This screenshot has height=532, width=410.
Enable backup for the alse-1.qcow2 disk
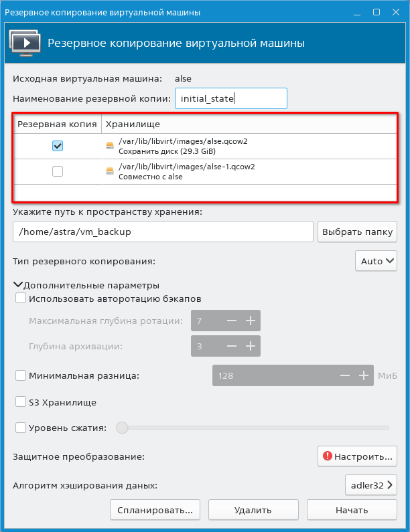(58, 172)
